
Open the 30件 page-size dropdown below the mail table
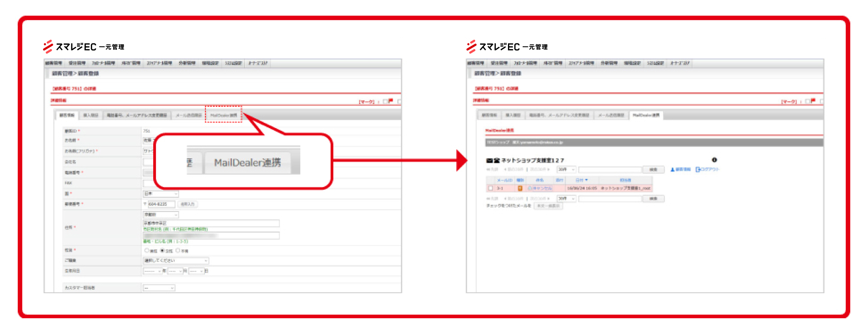point(566,199)
